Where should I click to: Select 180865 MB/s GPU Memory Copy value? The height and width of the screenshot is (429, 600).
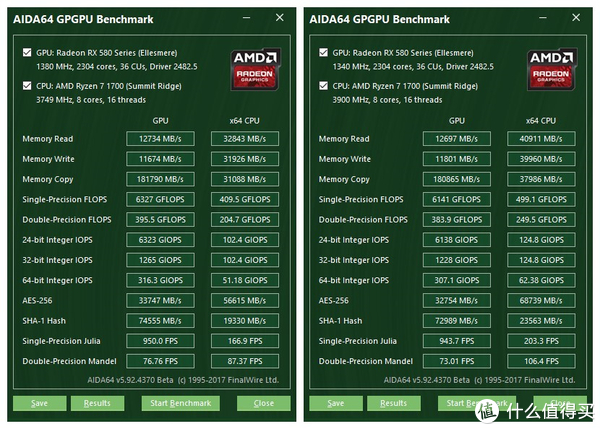457,179
